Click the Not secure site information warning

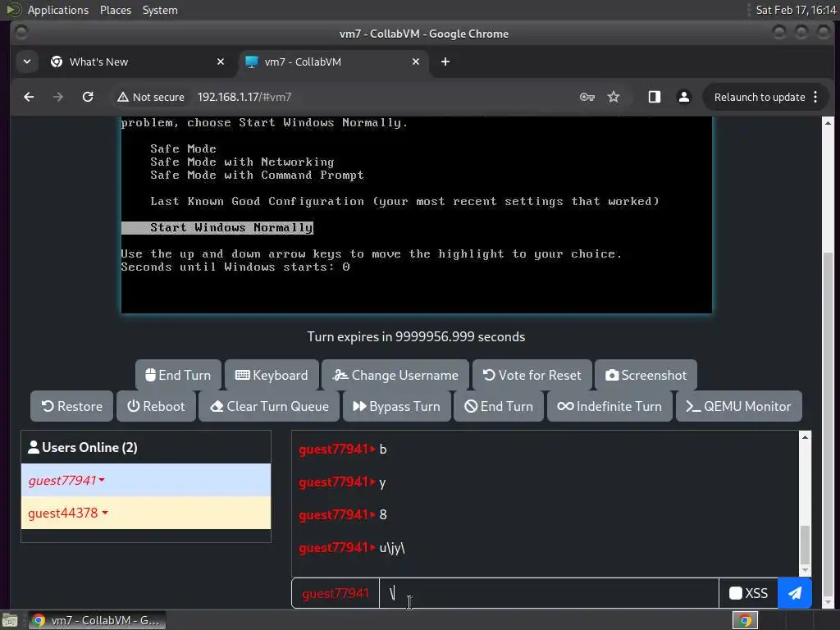click(151, 97)
